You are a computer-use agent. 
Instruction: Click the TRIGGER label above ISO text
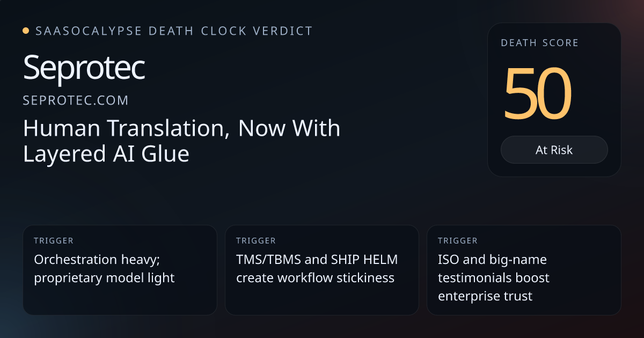pyautogui.click(x=457, y=241)
